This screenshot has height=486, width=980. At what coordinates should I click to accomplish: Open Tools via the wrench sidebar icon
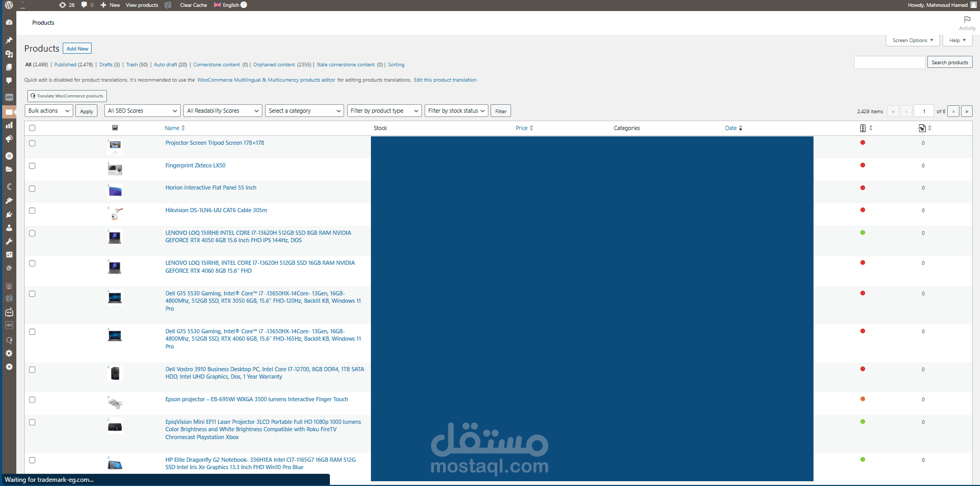point(9,241)
